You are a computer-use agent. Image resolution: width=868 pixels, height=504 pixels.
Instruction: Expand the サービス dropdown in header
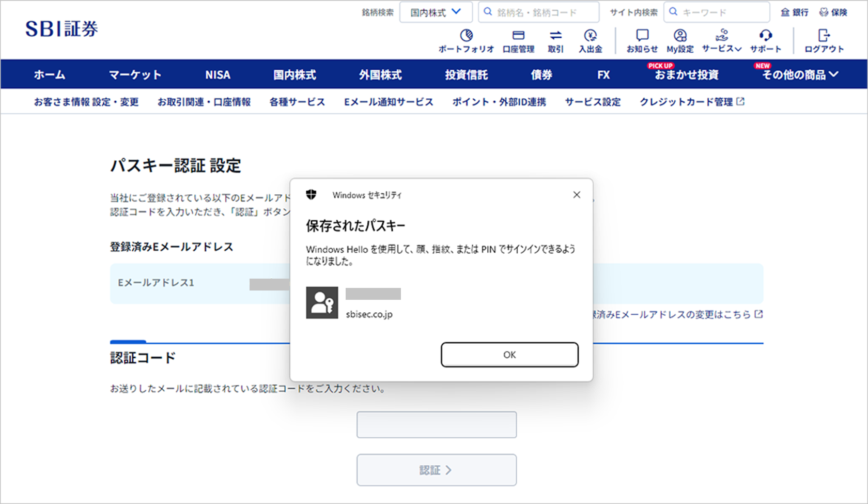[x=722, y=41]
